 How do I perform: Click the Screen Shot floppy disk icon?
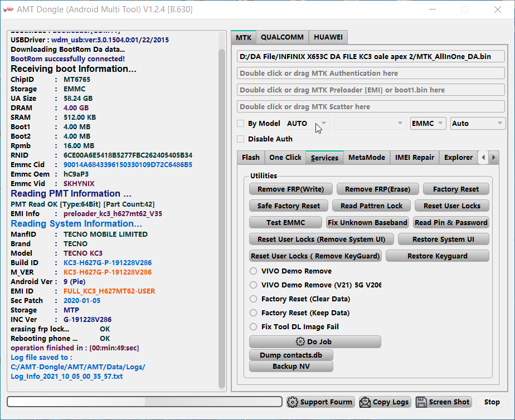[x=421, y=402]
